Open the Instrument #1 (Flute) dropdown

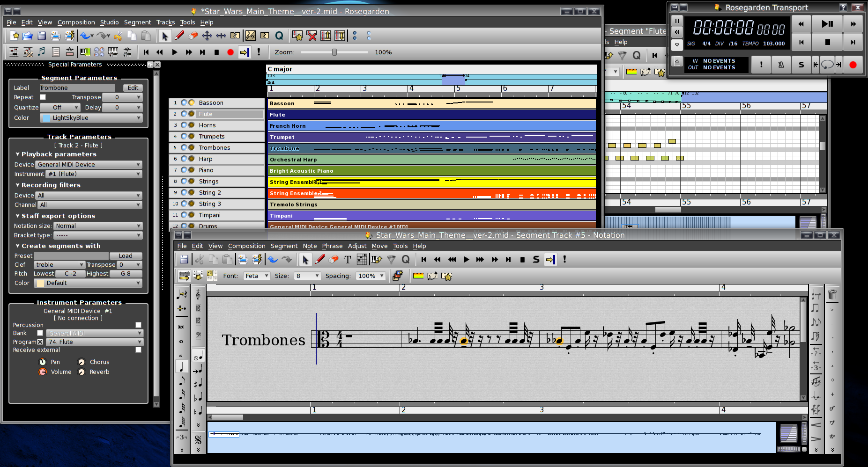point(94,174)
